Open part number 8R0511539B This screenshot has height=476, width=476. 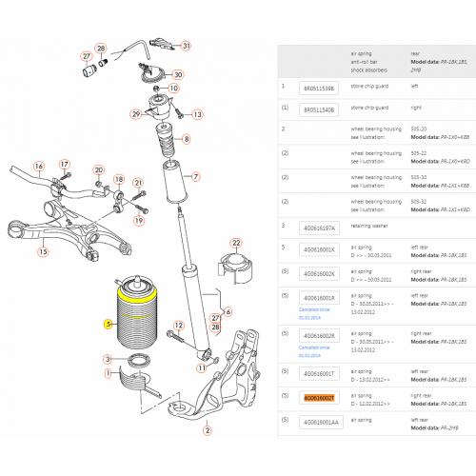319,89
